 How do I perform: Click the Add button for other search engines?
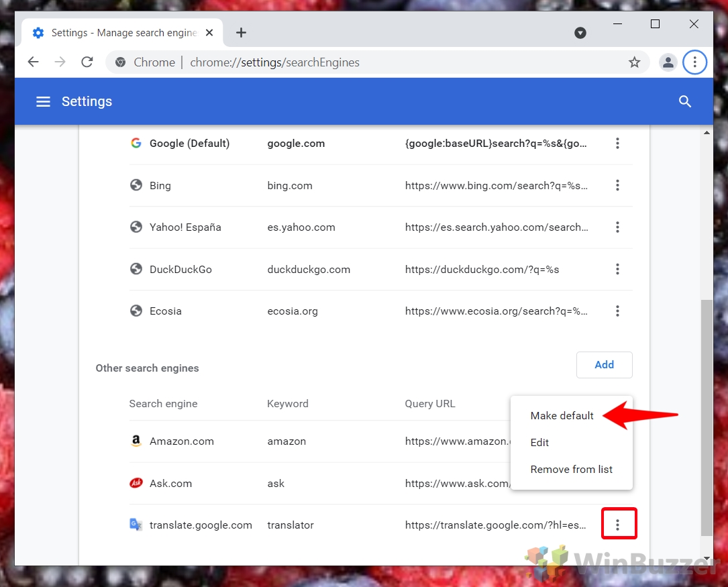coord(604,365)
